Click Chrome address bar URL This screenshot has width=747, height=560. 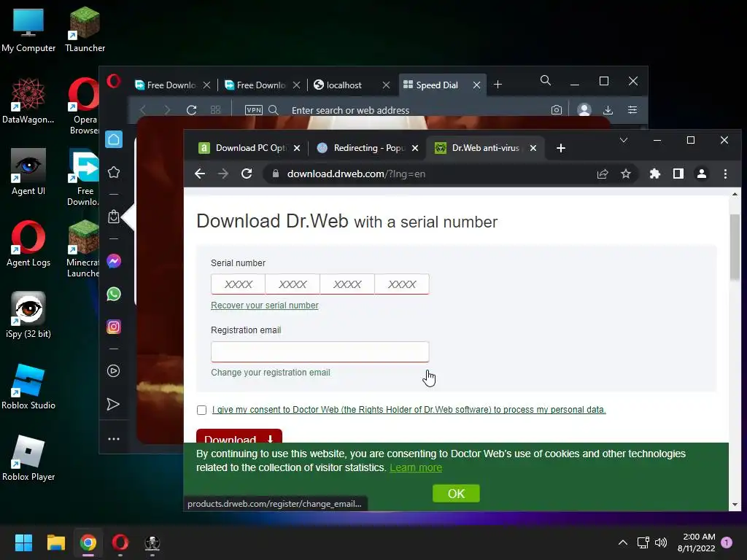click(x=356, y=174)
